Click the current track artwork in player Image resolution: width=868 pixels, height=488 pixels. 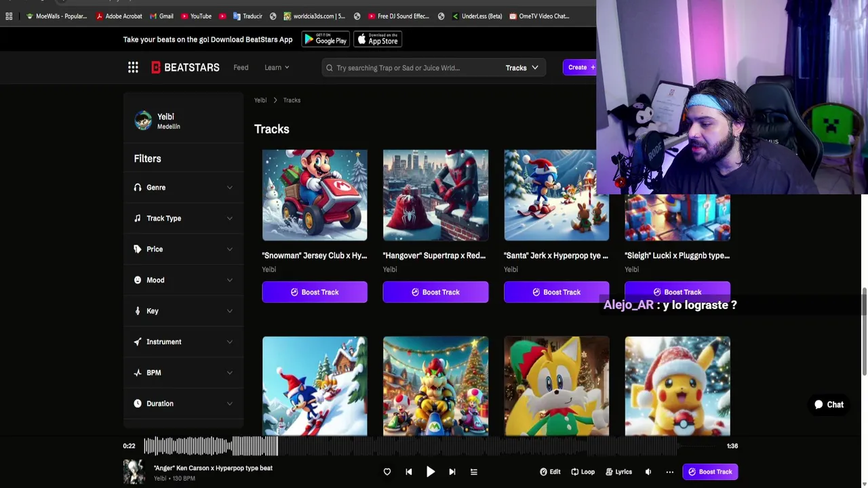coord(134,472)
